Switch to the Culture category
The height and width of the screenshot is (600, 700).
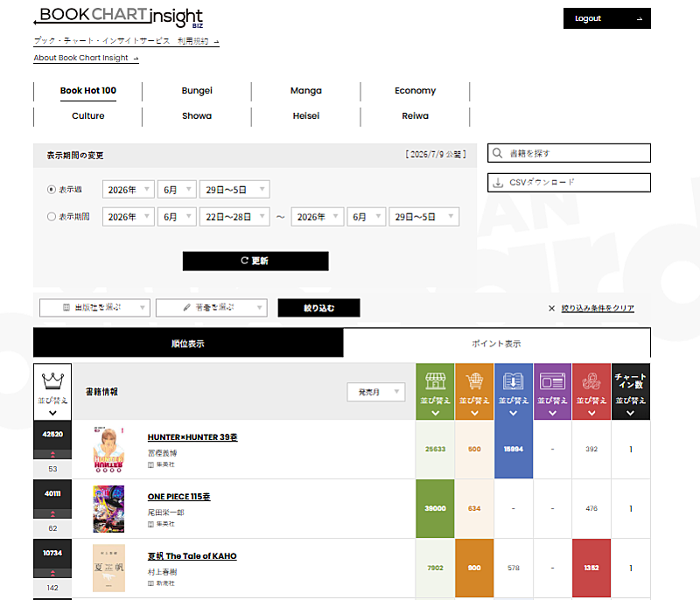point(88,116)
